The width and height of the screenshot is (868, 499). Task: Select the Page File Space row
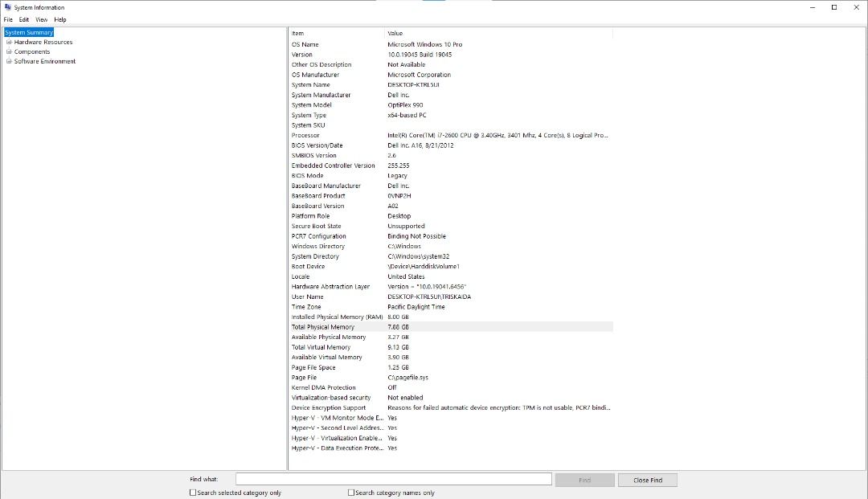point(451,367)
